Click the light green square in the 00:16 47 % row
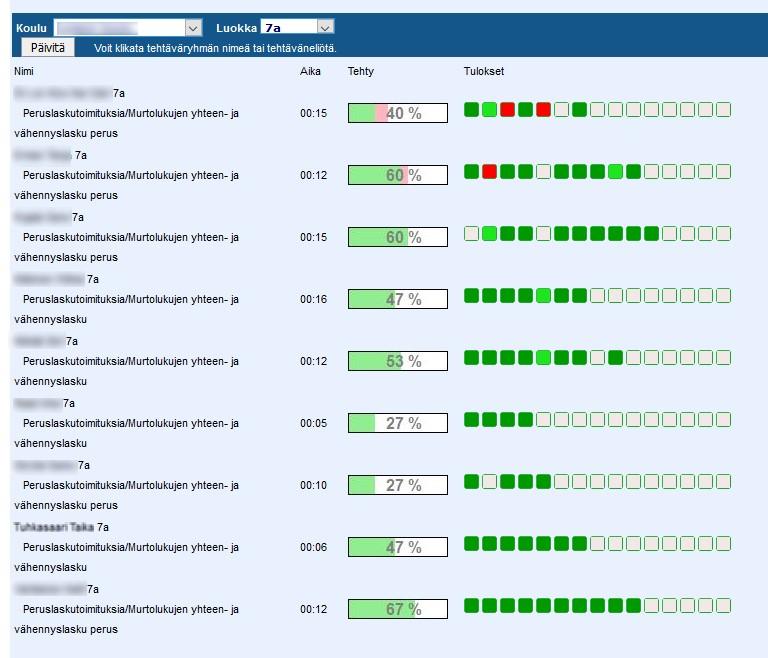Image resolution: width=768 pixels, height=658 pixels. coord(543,296)
